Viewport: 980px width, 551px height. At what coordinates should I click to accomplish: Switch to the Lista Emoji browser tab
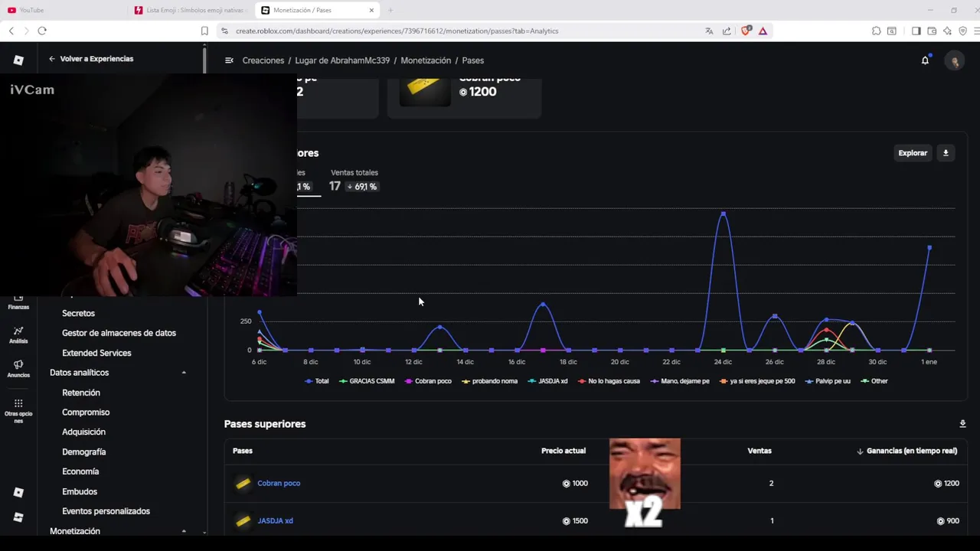tap(191, 10)
